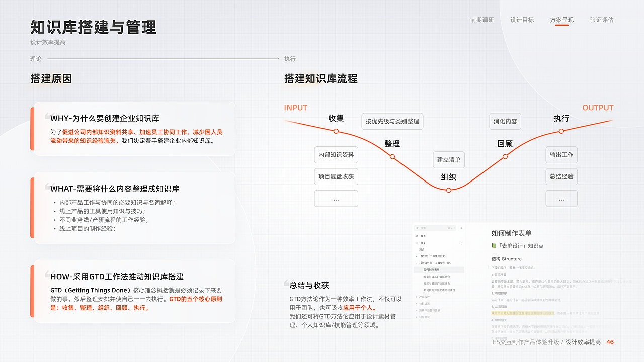
Task: Click the search field in the knowledge base sidebar
Action: tap(435, 228)
